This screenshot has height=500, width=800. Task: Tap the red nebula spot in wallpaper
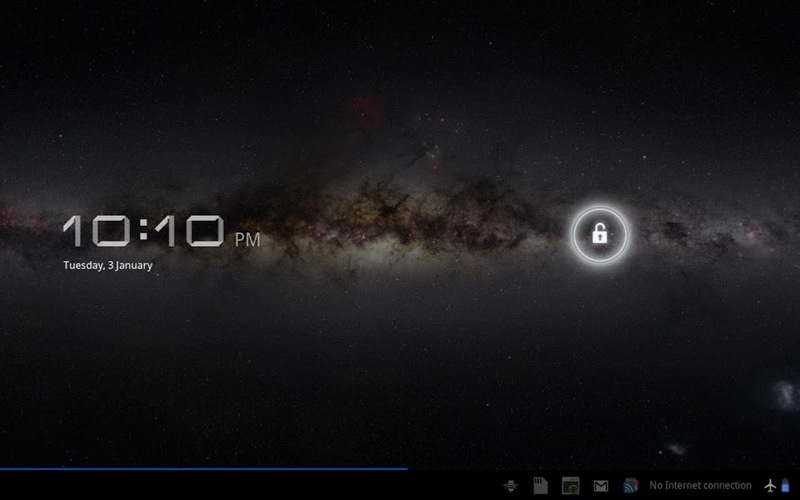(x=365, y=112)
